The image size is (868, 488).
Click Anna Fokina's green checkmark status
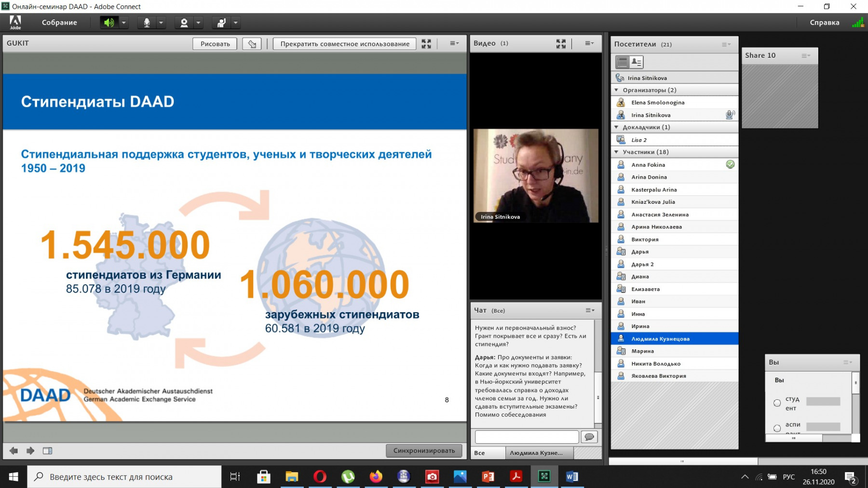pyautogui.click(x=730, y=164)
